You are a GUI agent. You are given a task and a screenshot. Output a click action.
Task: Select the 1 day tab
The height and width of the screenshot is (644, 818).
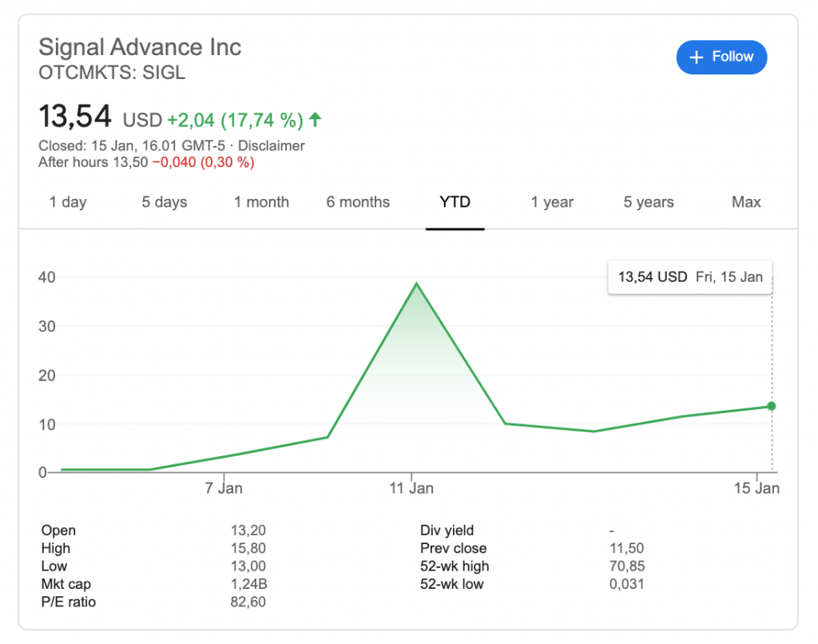(68, 202)
